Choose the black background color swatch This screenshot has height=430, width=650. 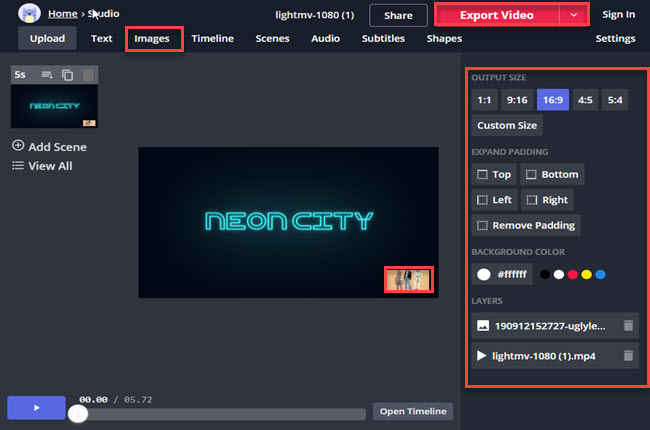(x=545, y=274)
